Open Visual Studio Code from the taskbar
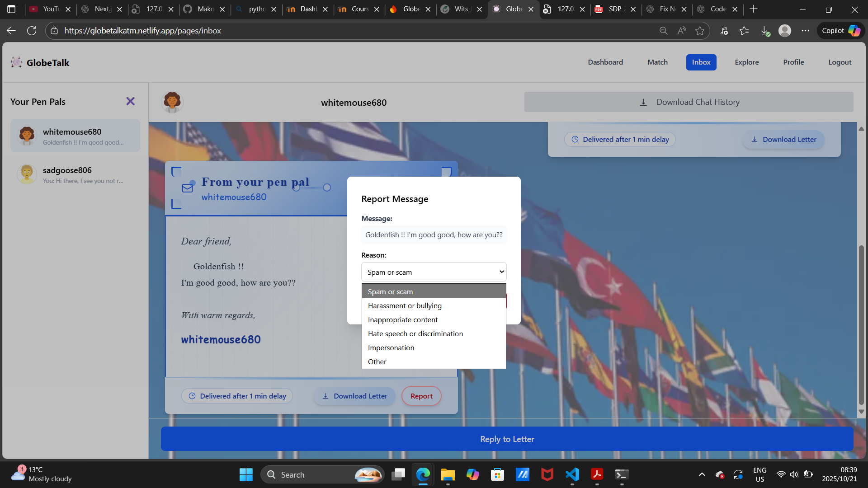Screen dimensions: 868x488 click(572, 474)
